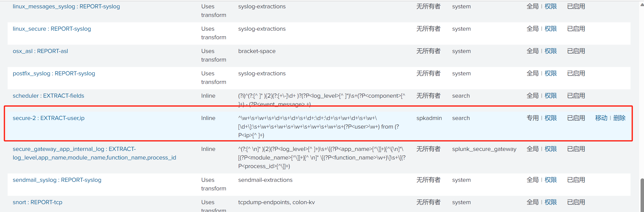Viewport: 644px width, 212px height.
Task: Click 权限 link in osx_asl row
Action: pyautogui.click(x=550, y=51)
